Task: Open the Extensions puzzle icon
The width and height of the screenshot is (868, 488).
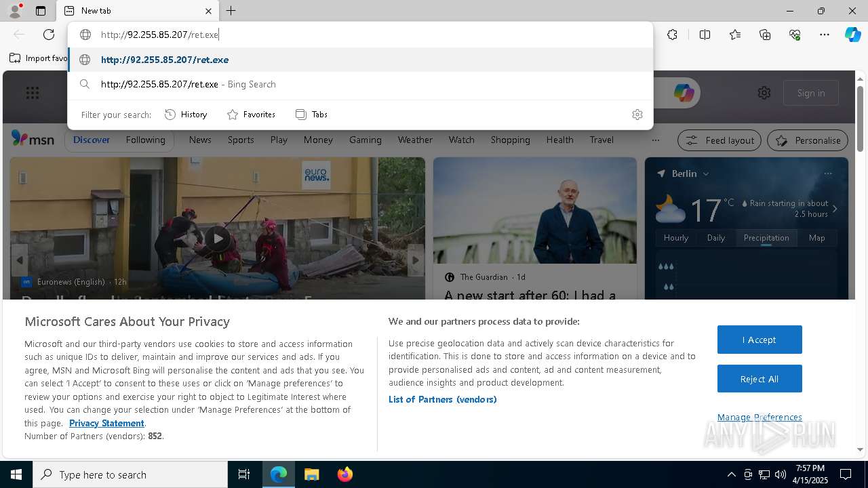Action: tap(672, 35)
